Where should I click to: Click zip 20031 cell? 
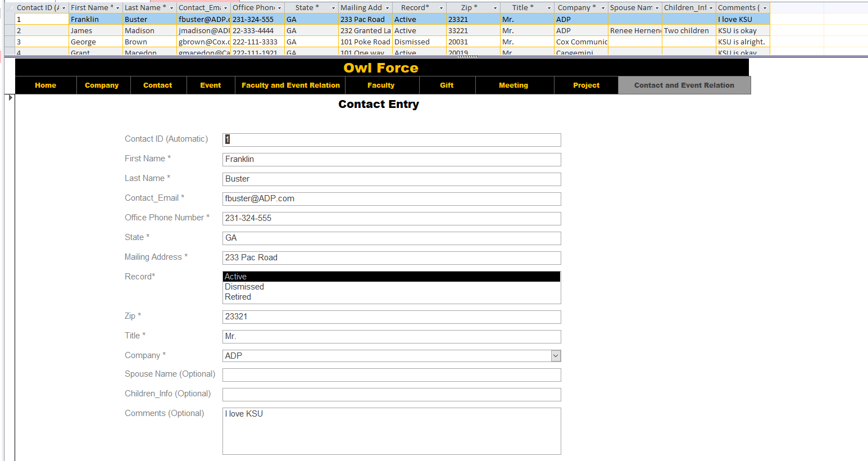click(x=473, y=42)
